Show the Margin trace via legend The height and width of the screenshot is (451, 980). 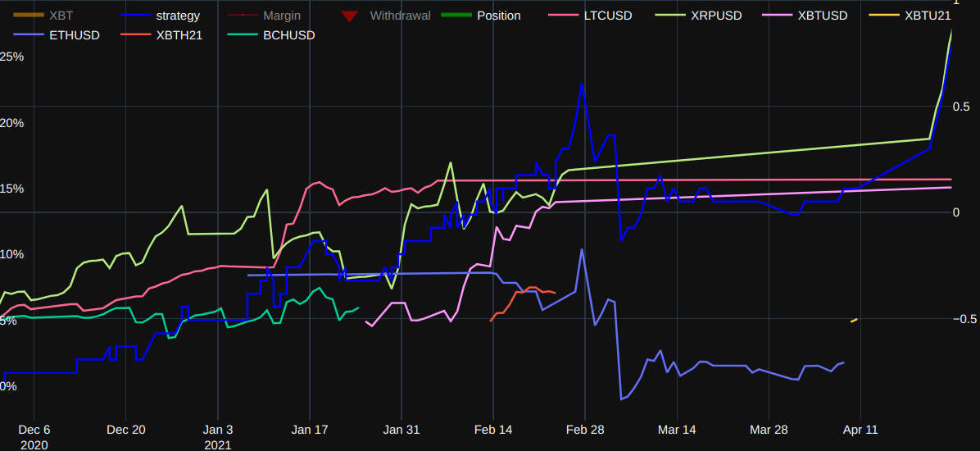coord(281,16)
